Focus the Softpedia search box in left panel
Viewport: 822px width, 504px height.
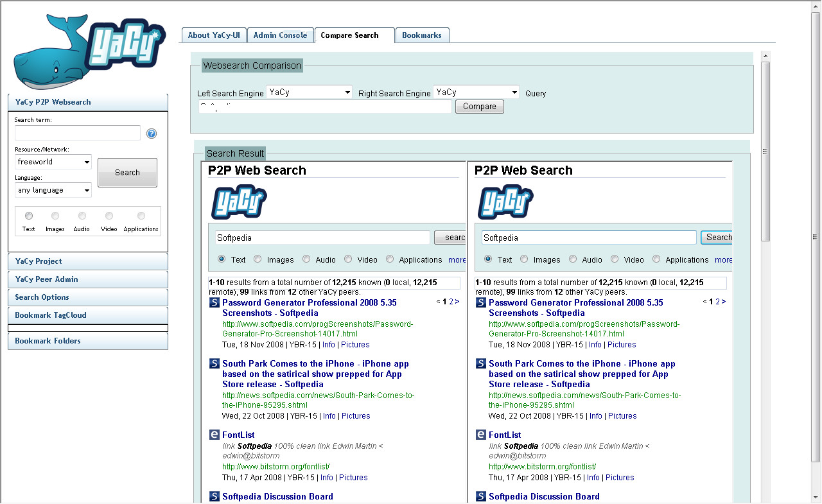[x=322, y=238]
